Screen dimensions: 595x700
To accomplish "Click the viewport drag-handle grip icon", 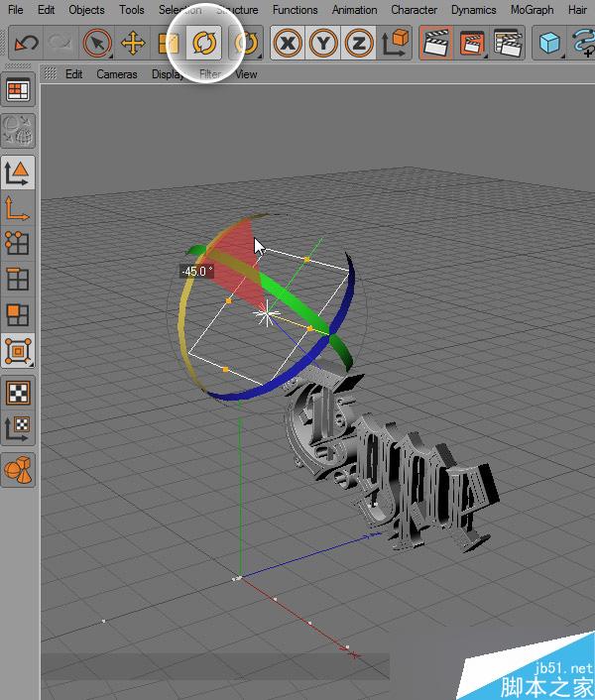I will tap(50, 73).
